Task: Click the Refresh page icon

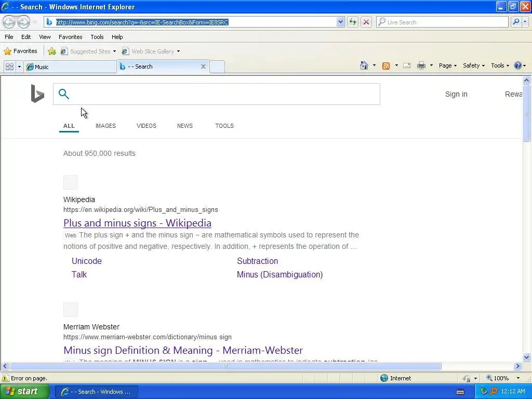Action: point(353,22)
